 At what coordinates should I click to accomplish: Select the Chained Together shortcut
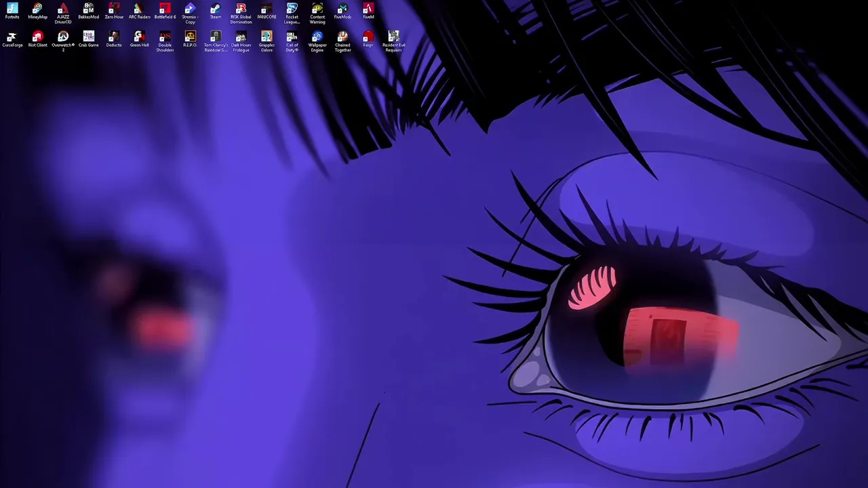tap(342, 42)
